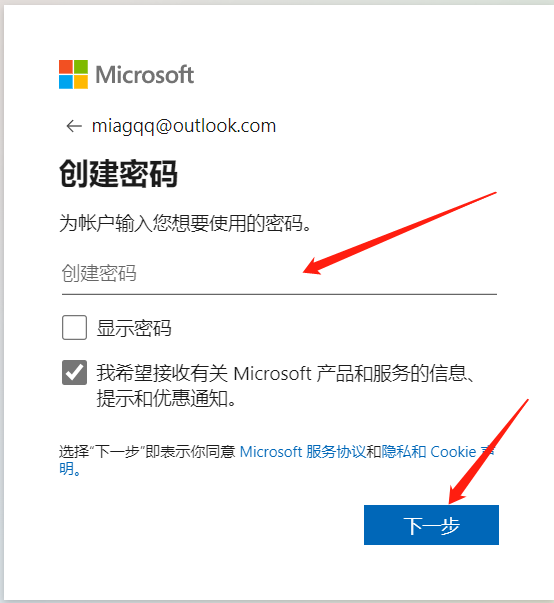Go back using the left arrow icon
The height and width of the screenshot is (603, 554).
coord(74,126)
